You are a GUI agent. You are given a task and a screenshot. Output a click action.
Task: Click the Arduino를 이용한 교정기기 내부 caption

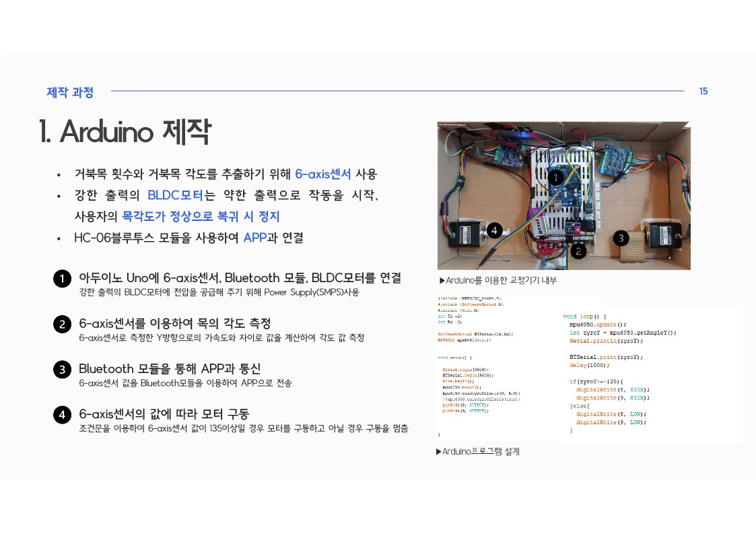(498, 280)
